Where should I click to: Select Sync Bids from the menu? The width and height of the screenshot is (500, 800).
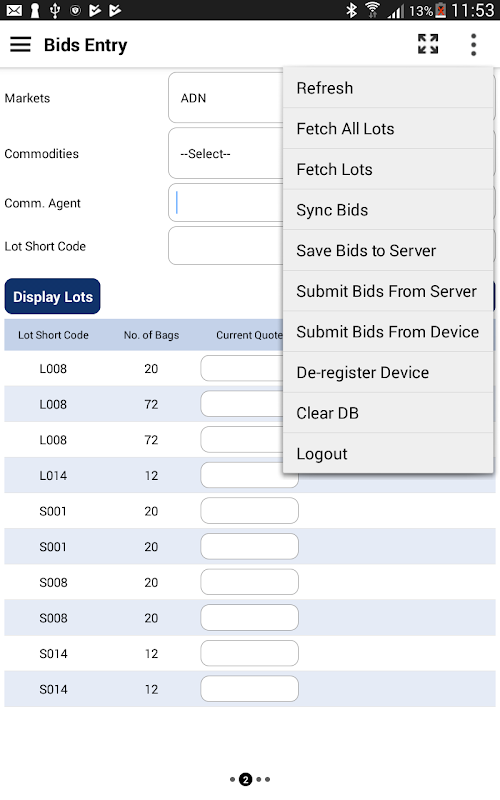pyautogui.click(x=388, y=210)
